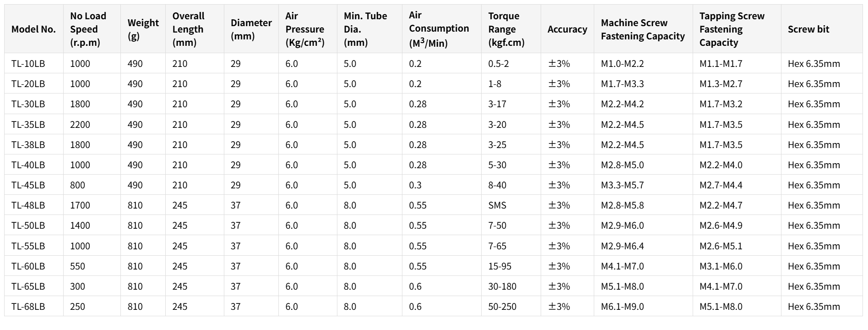Click the No Load Speed header
This screenshot has height=330, width=868.
(88, 29)
